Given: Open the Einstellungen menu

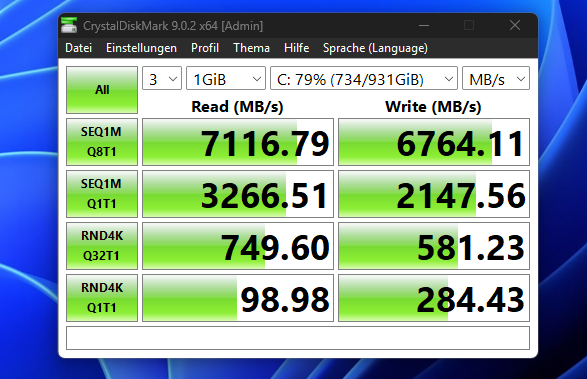Looking at the screenshot, I should pyautogui.click(x=141, y=48).
